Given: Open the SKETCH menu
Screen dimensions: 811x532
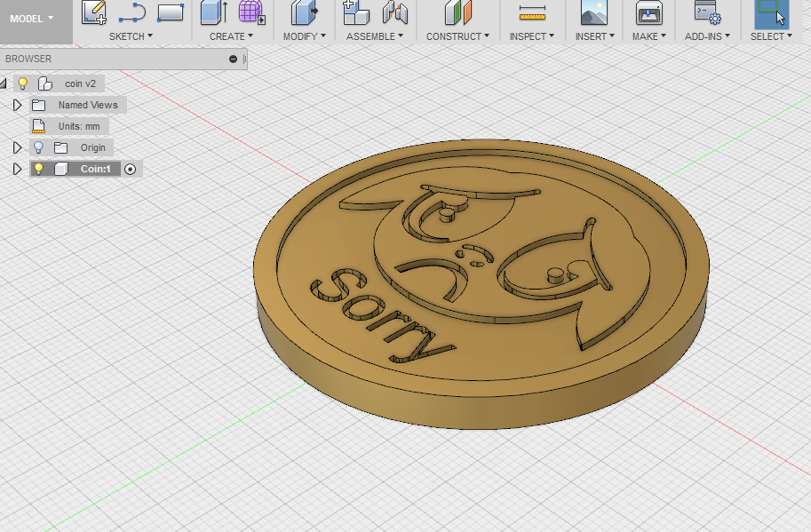Looking at the screenshot, I should [131, 36].
